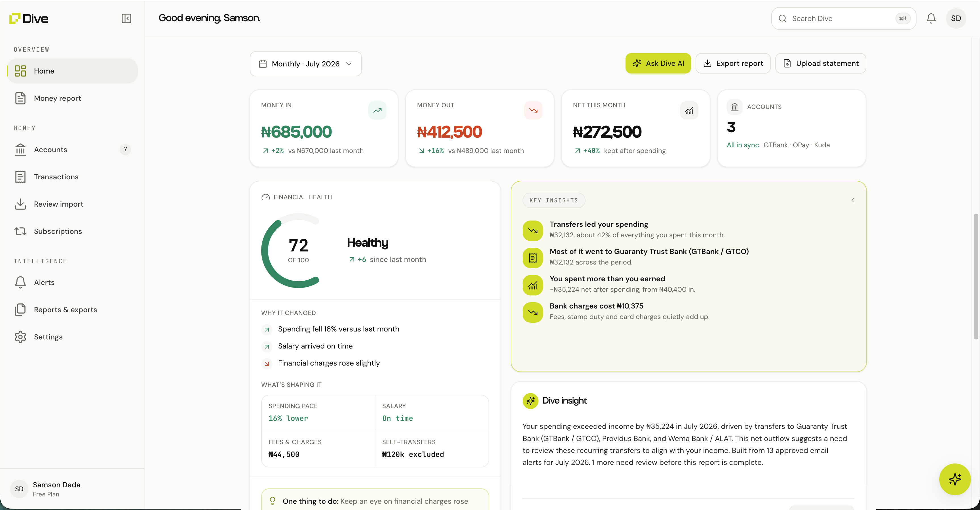Click the Alerts bell icon in sidebar
980x510 pixels.
click(x=20, y=282)
